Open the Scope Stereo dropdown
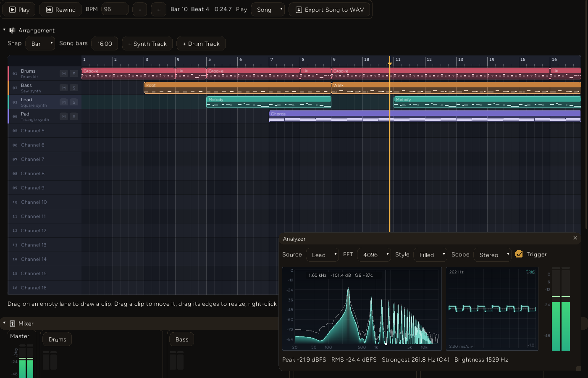Viewport: 588px width, 378px height. tap(493, 255)
